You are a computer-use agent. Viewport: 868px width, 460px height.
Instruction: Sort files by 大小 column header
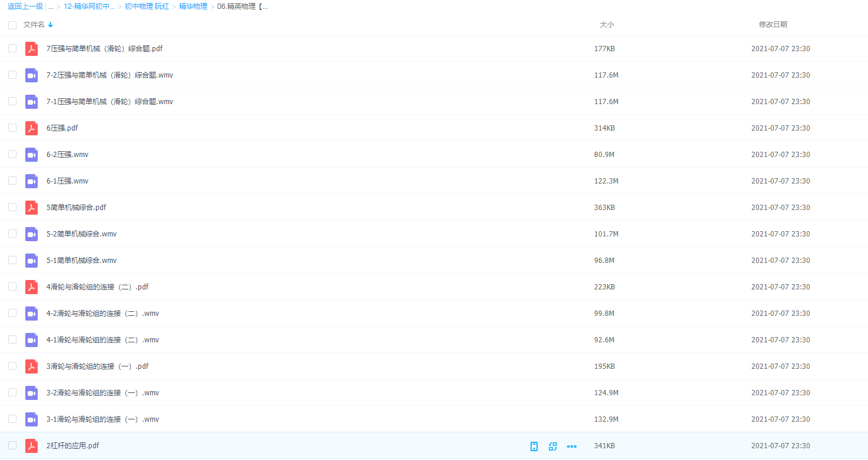607,25
